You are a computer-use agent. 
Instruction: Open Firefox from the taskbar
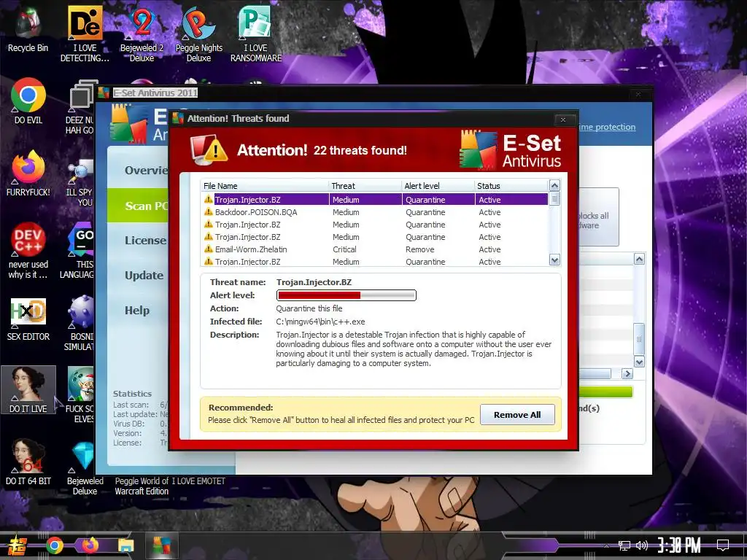click(x=90, y=545)
